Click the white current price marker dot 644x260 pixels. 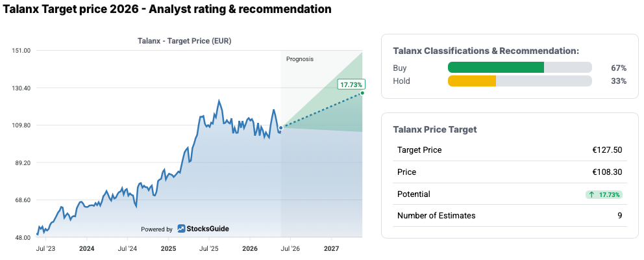point(281,128)
